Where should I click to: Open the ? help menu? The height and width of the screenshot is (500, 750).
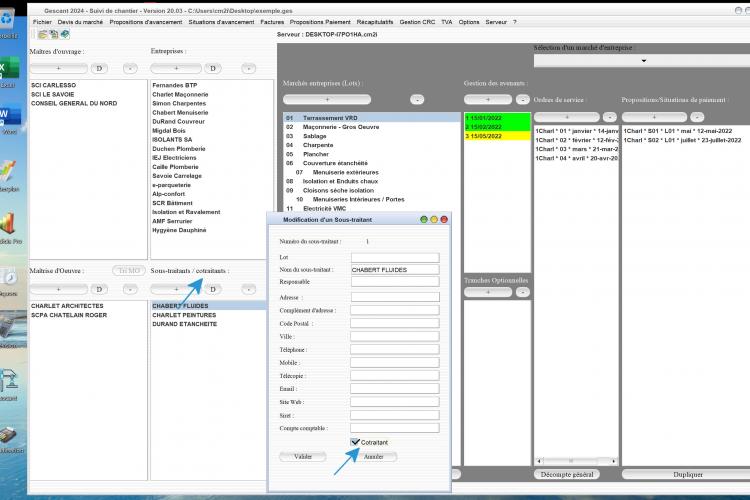pyautogui.click(x=515, y=22)
